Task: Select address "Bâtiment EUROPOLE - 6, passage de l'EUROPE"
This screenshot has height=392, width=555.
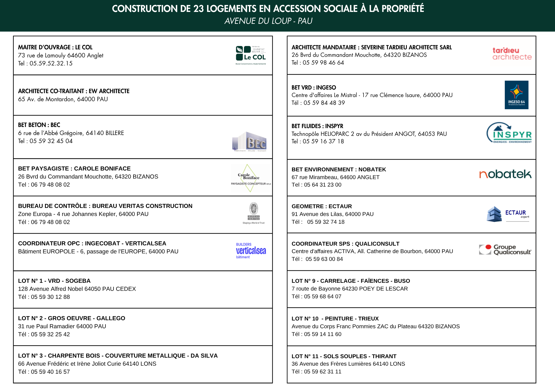Action: (x=82, y=251)
